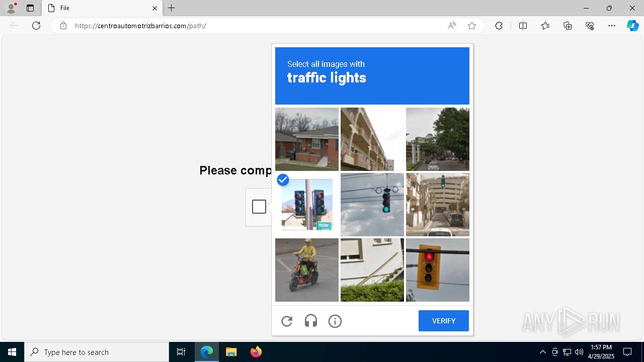This screenshot has height=362, width=644.
Task: Open the Favorites list
Action: (545, 26)
